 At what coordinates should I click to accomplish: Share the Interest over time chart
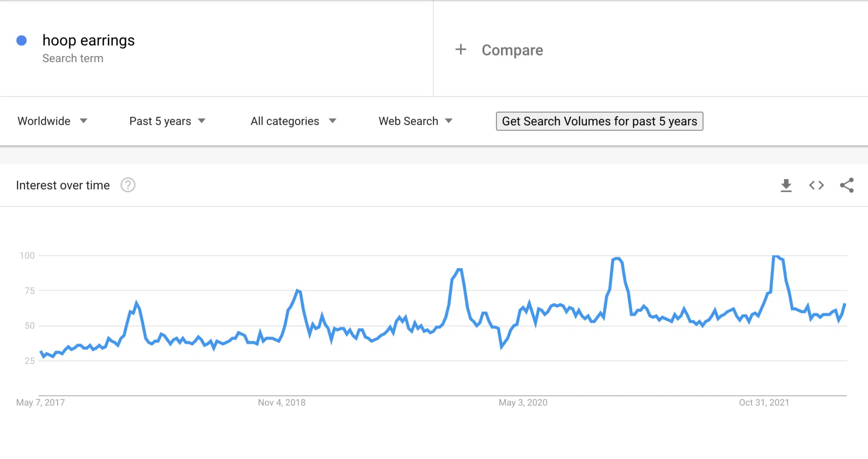pos(847,185)
